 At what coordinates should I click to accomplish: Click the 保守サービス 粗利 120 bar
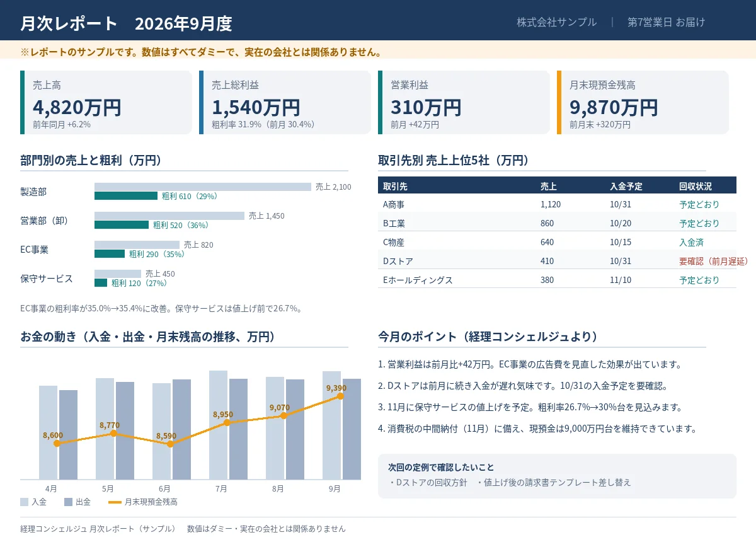[101, 283]
